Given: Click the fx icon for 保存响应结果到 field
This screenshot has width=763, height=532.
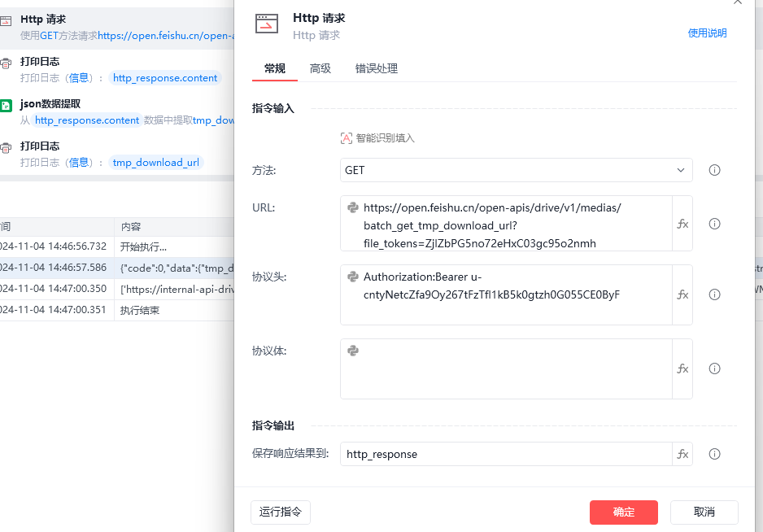Looking at the screenshot, I should tap(682, 454).
